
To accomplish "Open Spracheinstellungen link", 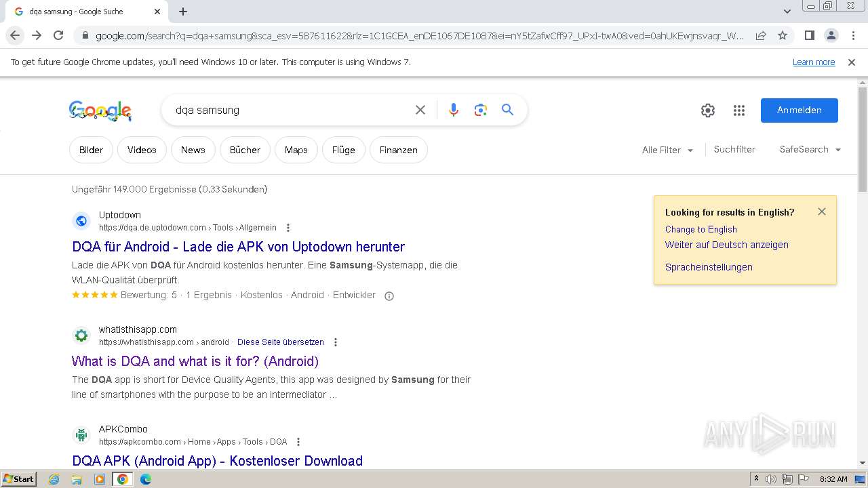I will coord(709,267).
